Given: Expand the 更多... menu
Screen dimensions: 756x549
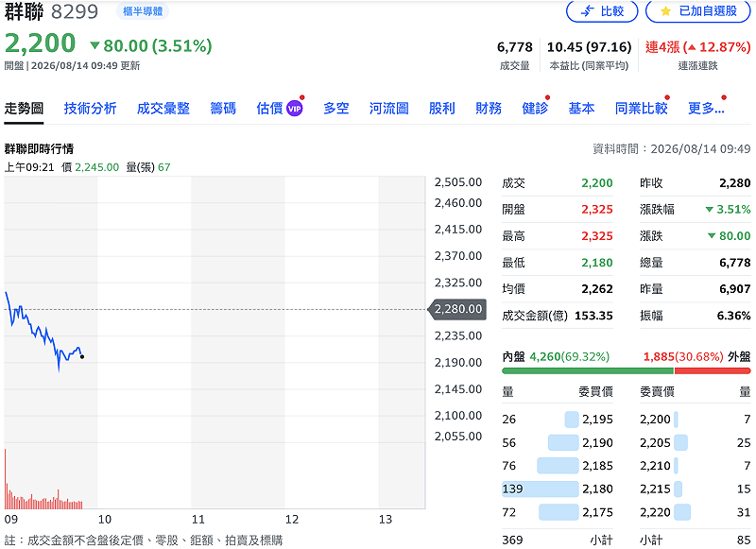Looking at the screenshot, I should (706, 109).
